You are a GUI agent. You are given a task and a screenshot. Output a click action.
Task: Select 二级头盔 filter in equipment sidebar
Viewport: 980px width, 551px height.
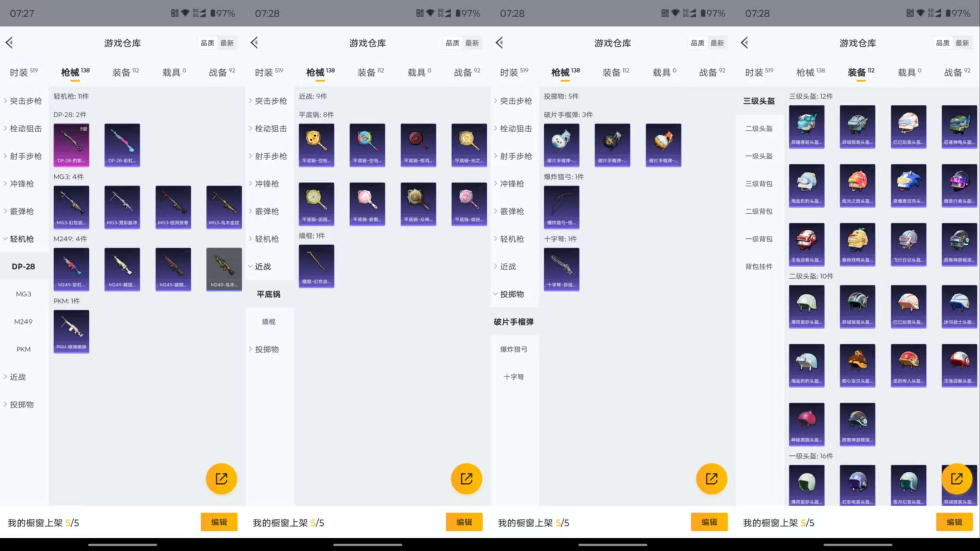coord(759,128)
